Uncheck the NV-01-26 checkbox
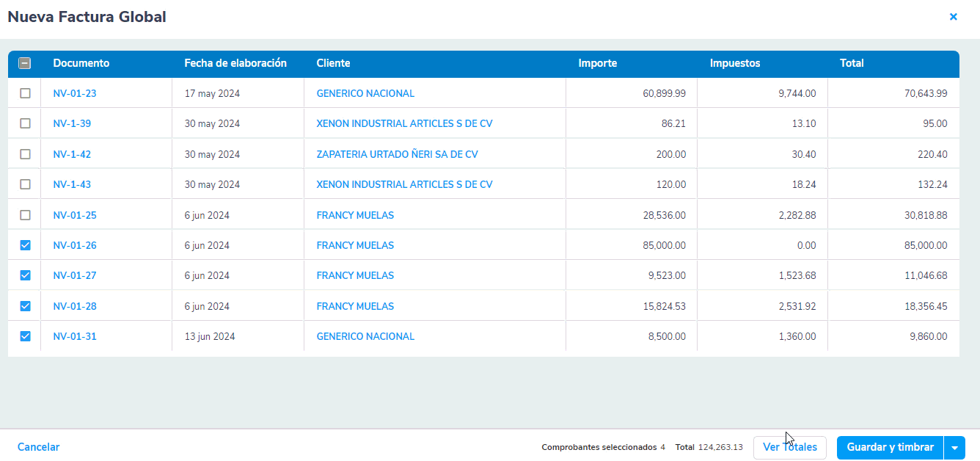This screenshot has width=980, height=461. 25,245
